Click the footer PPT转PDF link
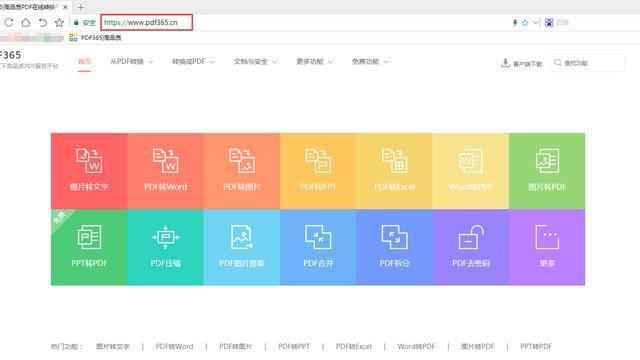Viewport: 640px width, 360px height. pyautogui.click(x=536, y=347)
